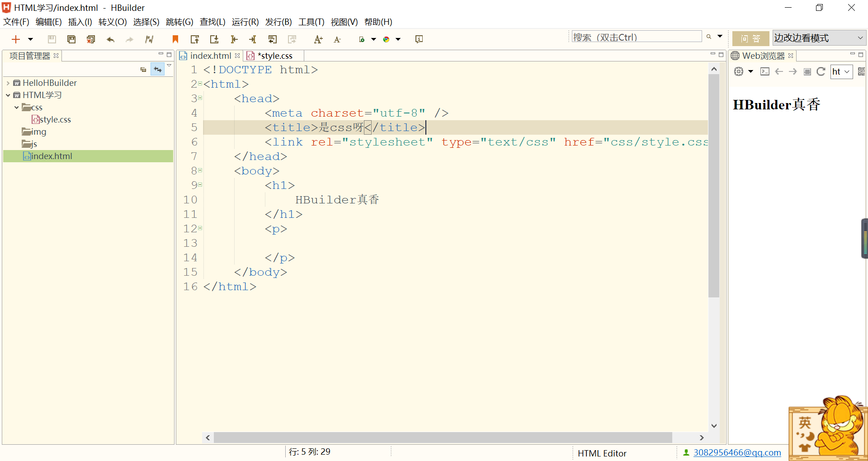868x461 pixels.
Task: Open the Run options dropdown arrow
Action: coord(373,39)
